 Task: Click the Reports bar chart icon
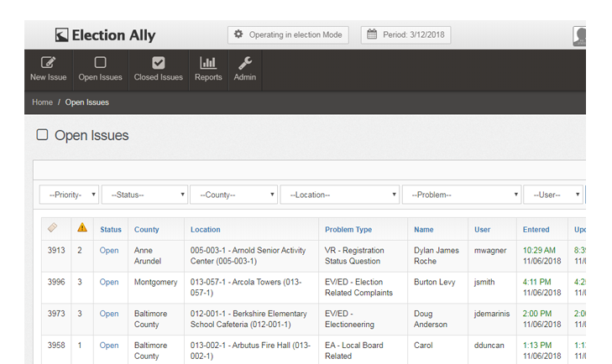click(208, 62)
